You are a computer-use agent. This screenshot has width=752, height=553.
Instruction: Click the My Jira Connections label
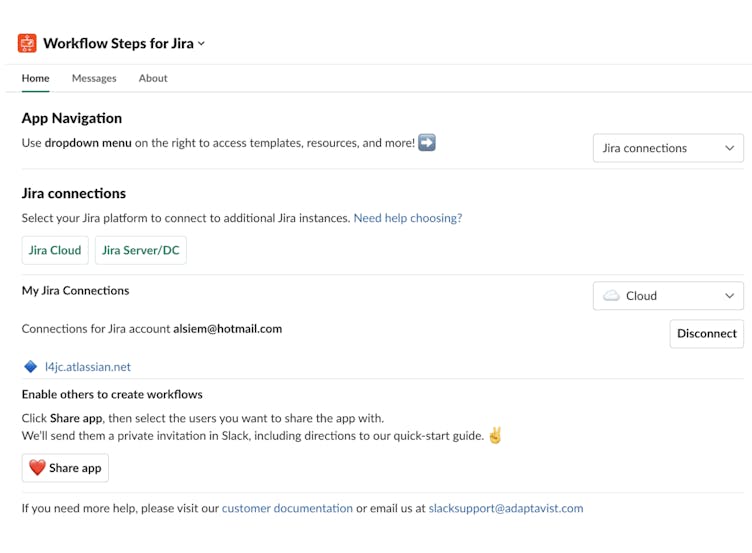[75, 291]
